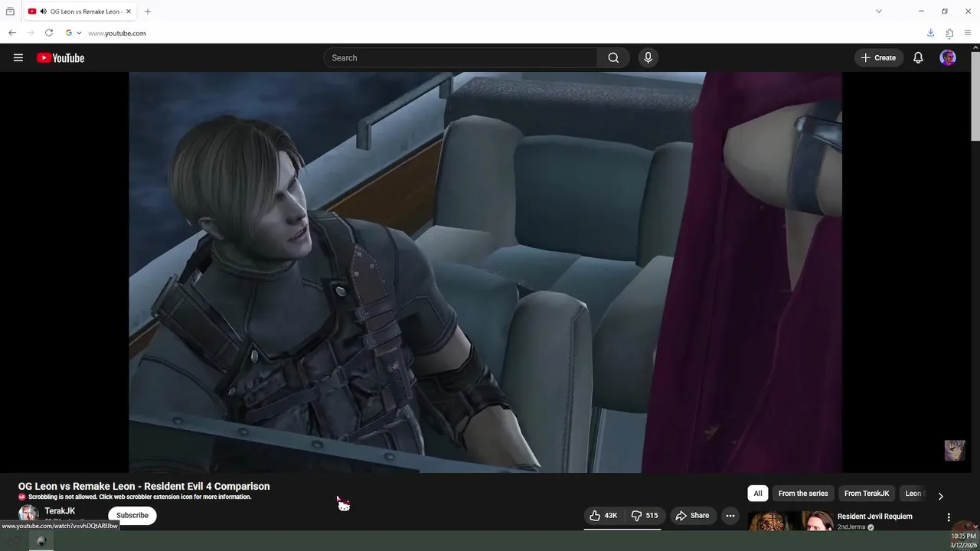Image resolution: width=980 pixels, height=551 pixels.
Task: Open more actions ellipsis under video
Action: click(x=730, y=516)
